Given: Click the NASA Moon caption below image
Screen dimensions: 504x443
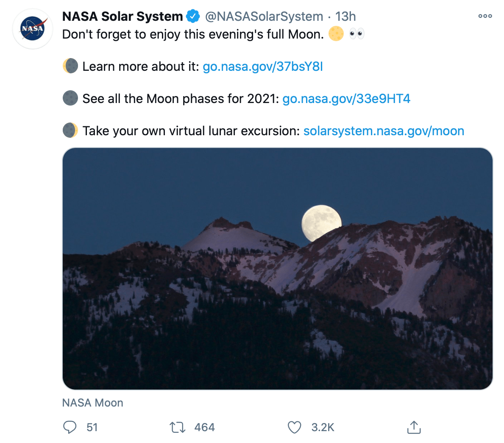Looking at the screenshot, I should [x=93, y=403].
